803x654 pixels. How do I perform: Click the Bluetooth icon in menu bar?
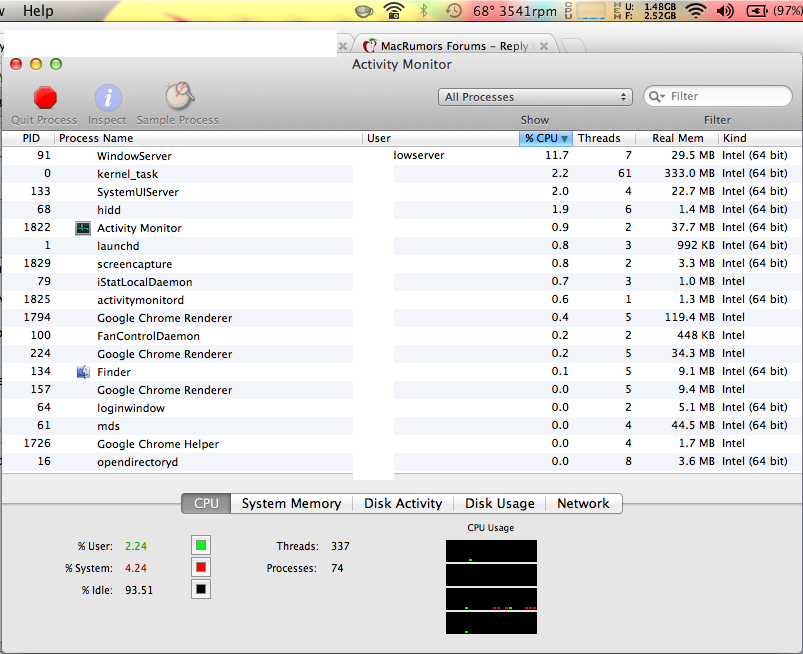tap(424, 10)
